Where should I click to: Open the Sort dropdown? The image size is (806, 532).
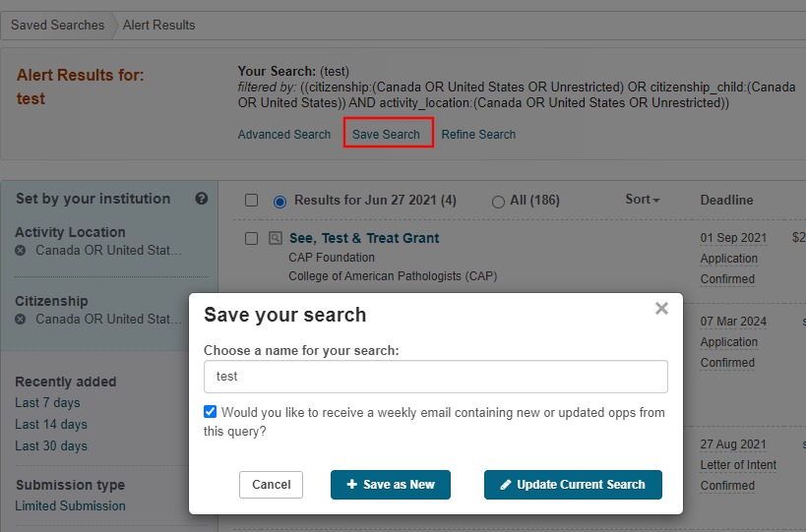(642, 200)
